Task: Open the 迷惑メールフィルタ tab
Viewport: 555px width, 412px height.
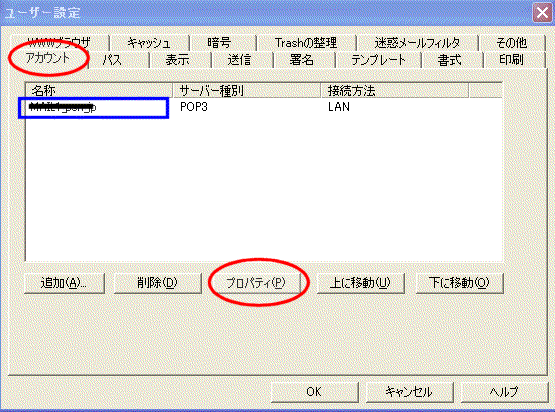Action: pos(417,43)
